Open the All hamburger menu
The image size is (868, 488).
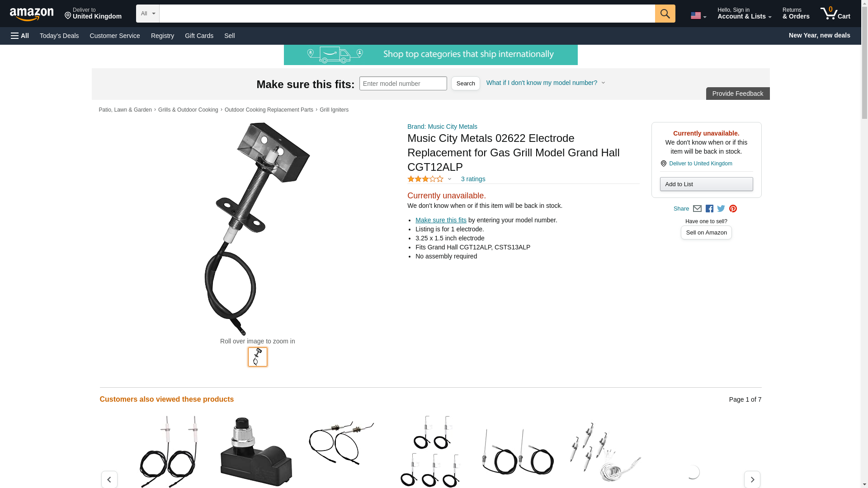pos(20,36)
